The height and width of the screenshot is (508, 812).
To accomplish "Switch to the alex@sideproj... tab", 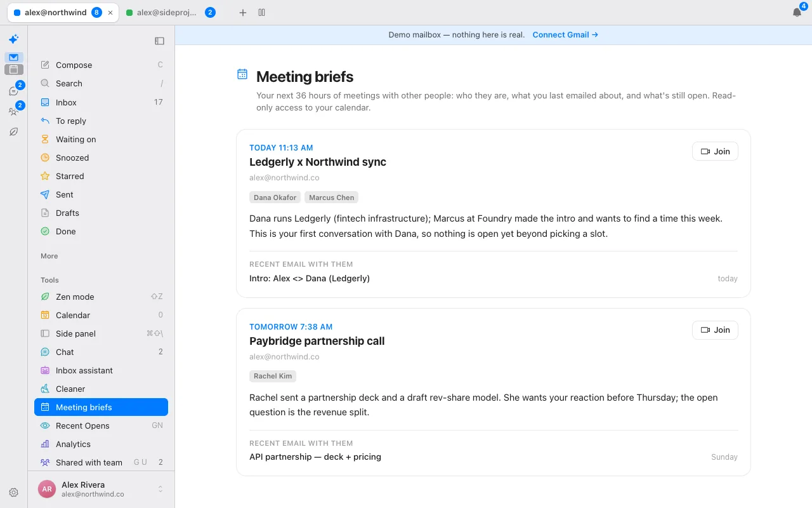I will (x=171, y=13).
